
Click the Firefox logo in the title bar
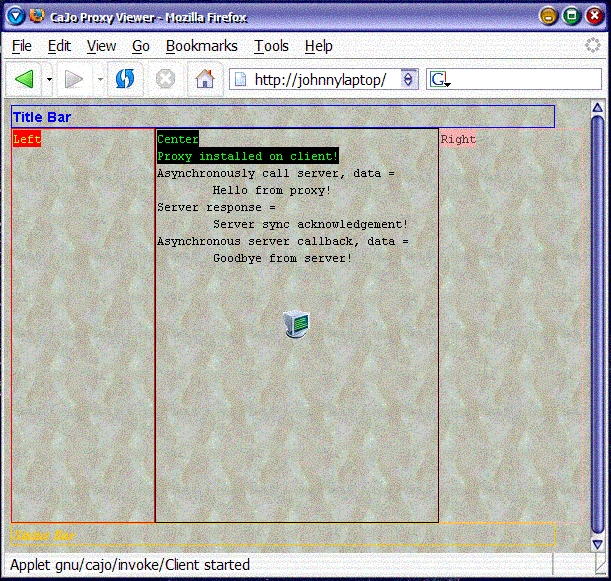(x=37, y=16)
